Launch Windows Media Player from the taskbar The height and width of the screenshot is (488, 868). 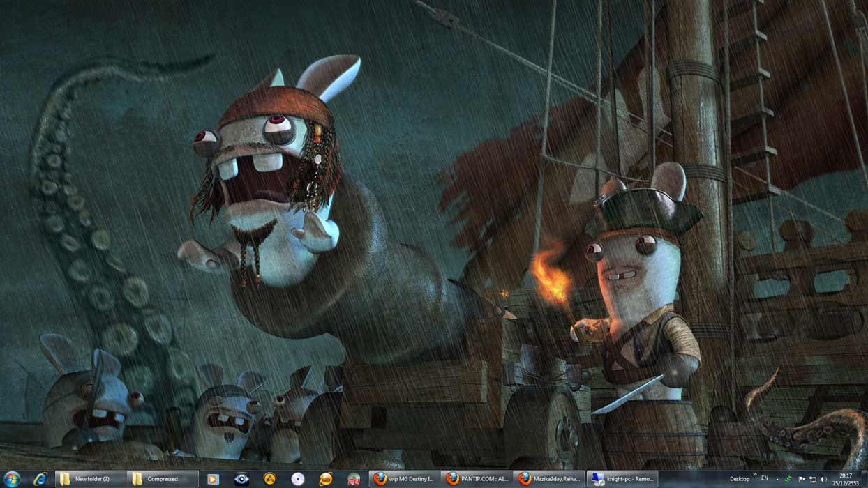(214, 479)
